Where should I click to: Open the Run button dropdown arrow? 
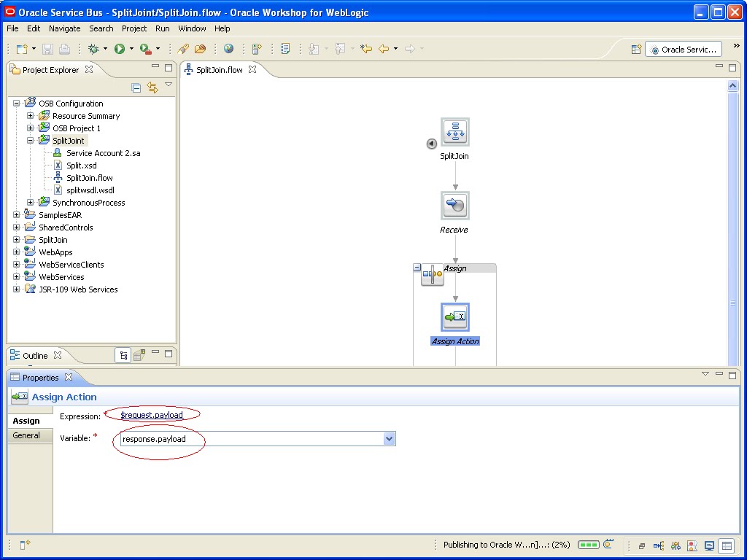pos(131,49)
